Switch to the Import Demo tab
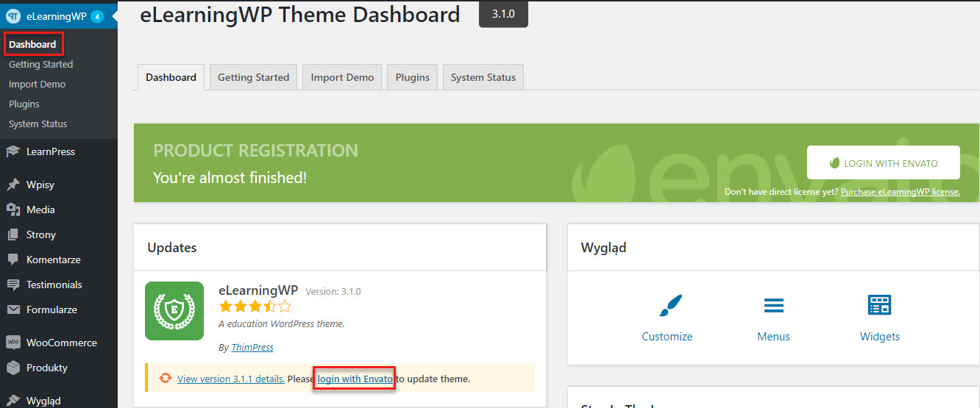Image resolution: width=980 pixels, height=408 pixels. [x=342, y=77]
